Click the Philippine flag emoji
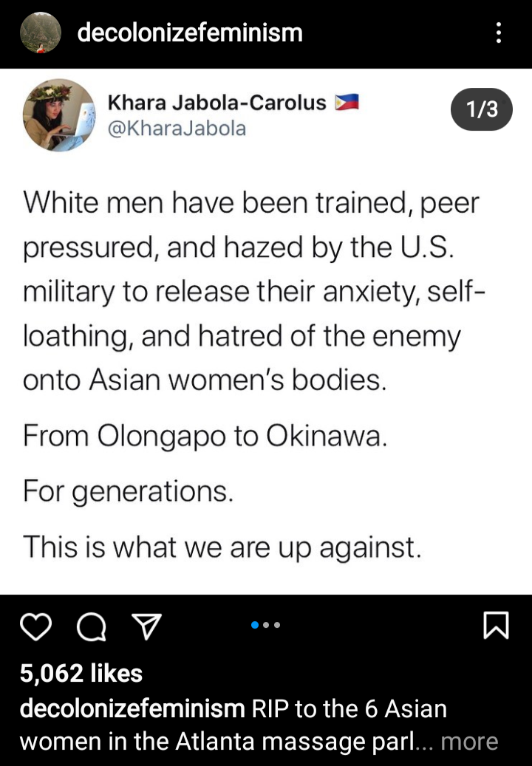The height and width of the screenshot is (766, 532). tap(347, 102)
